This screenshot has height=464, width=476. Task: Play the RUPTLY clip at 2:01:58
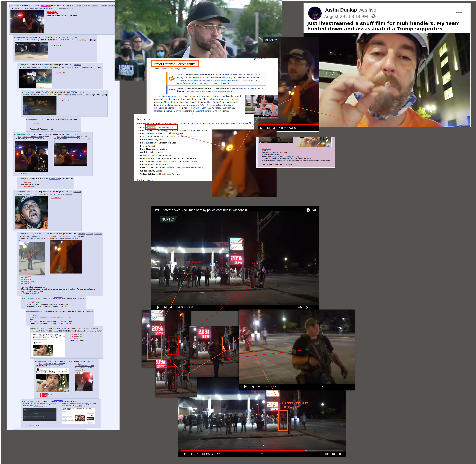(x=261, y=128)
